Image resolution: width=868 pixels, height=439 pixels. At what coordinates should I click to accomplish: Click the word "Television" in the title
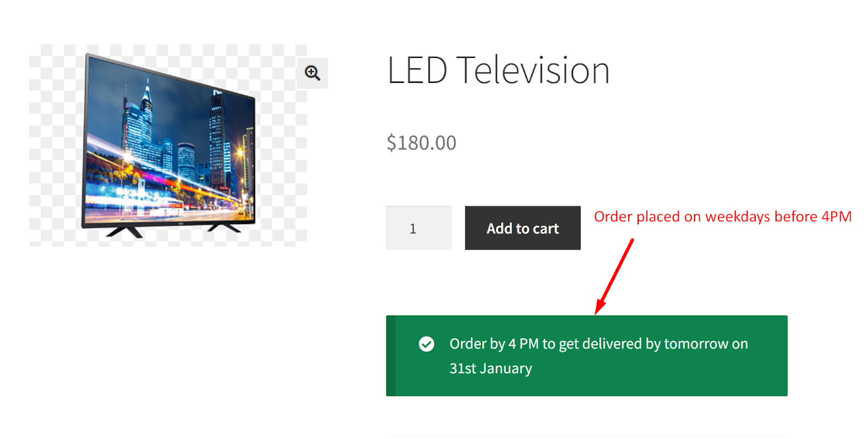(533, 70)
